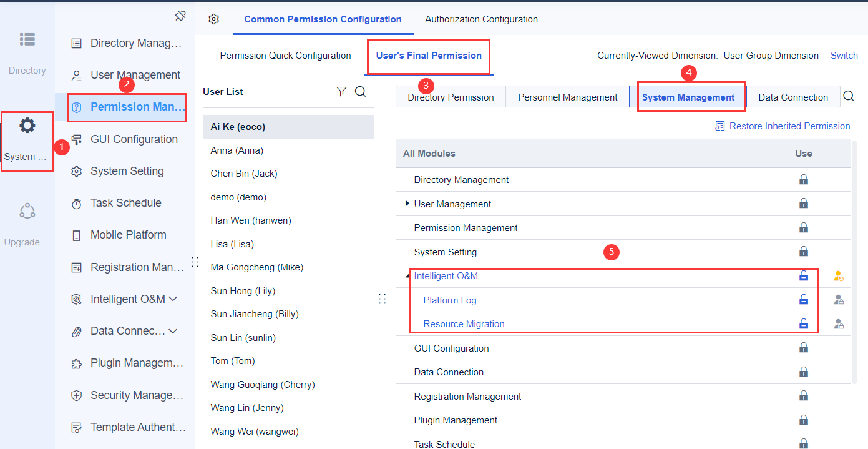Switch to Authorization Configuration tab
This screenshot has width=868, height=449.
click(x=481, y=19)
